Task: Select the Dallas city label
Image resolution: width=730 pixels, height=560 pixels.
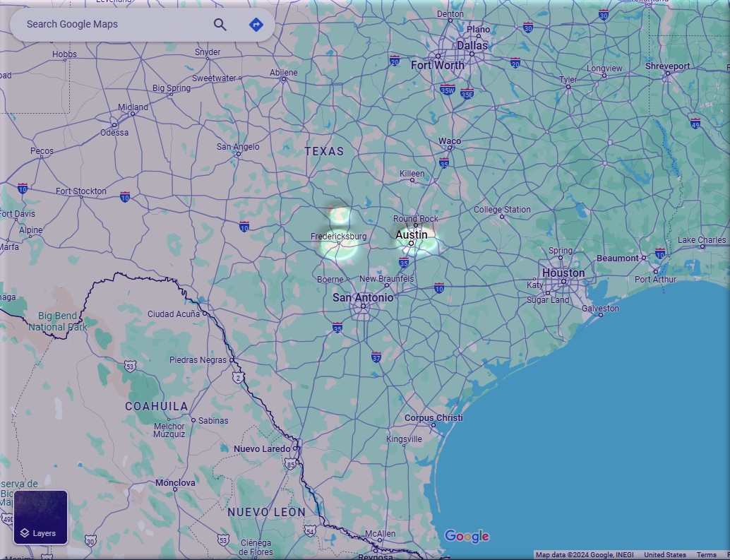Action: click(x=472, y=45)
